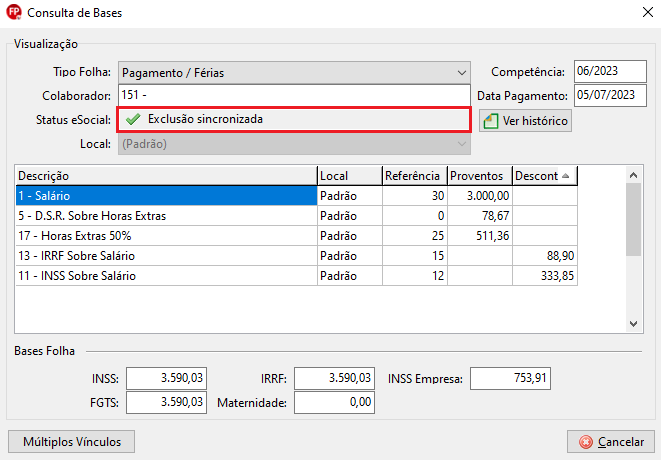This screenshot has height=460, width=661.
Task: Click the green checkmark in Status eSocial
Action: (x=133, y=119)
